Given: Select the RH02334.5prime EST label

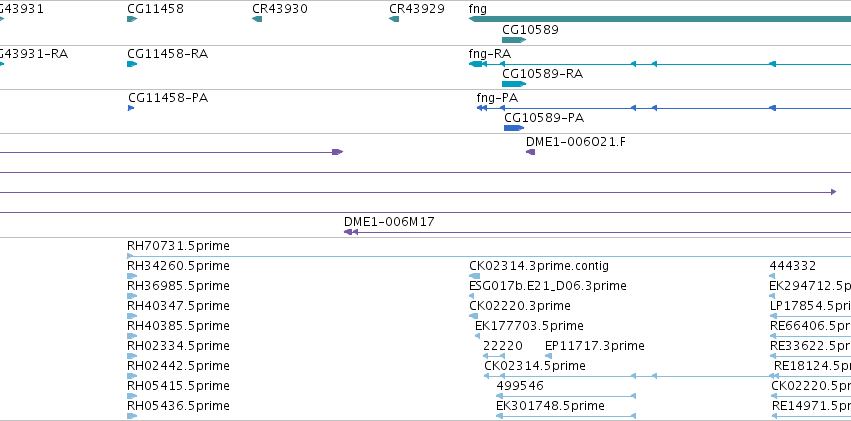Looking at the screenshot, I should click(178, 346).
